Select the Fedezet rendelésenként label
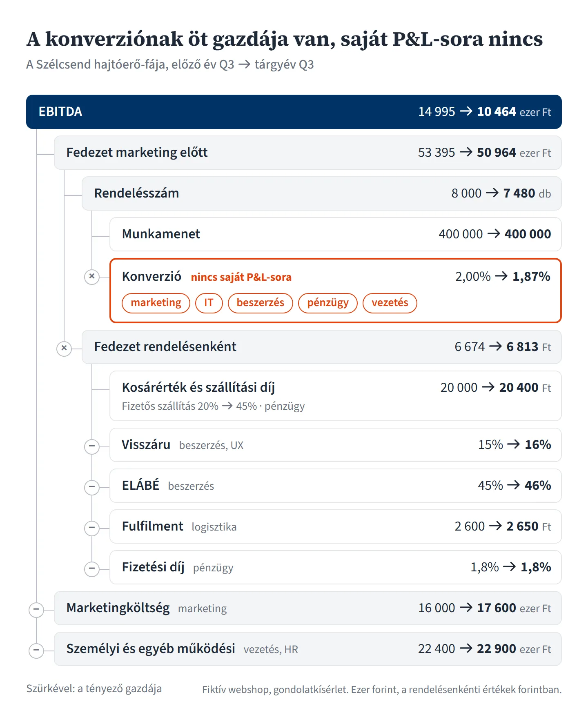This screenshot has width=588, height=724. (x=165, y=346)
